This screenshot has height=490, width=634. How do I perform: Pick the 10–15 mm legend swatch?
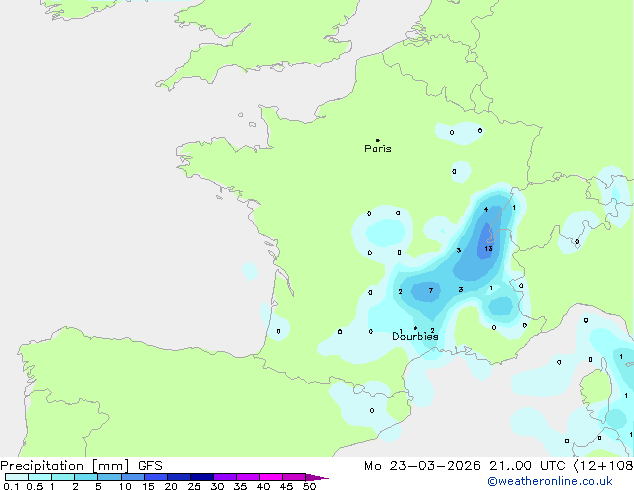[133, 477]
